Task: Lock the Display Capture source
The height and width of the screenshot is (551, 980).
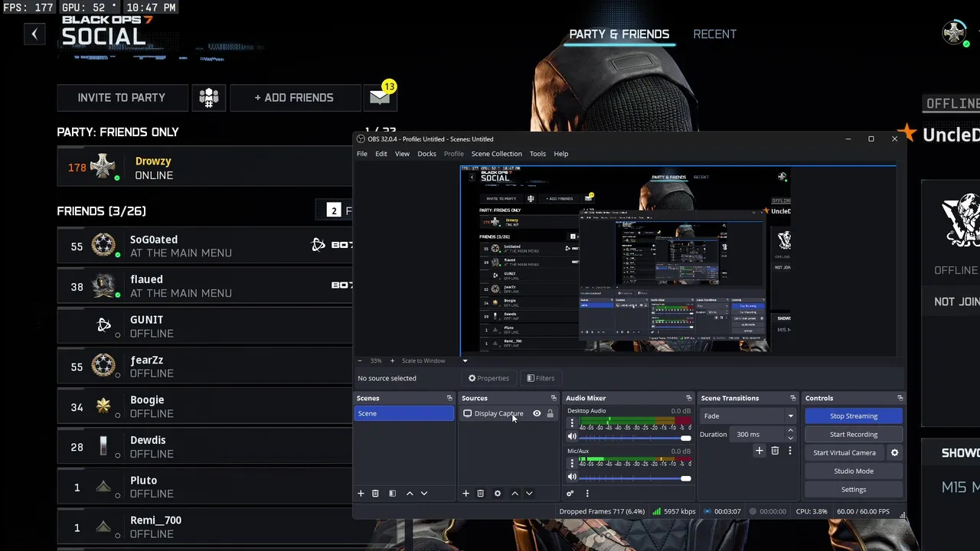Action: coord(550,413)
